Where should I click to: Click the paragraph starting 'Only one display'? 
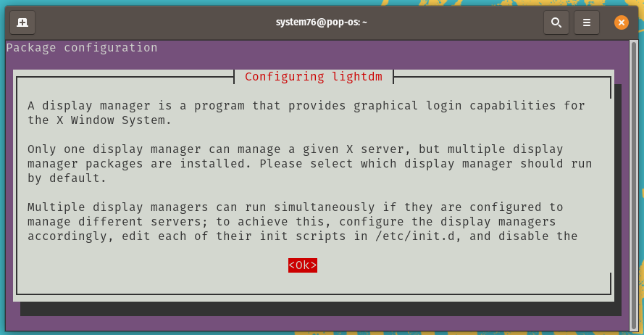click(x=309, y=164)
